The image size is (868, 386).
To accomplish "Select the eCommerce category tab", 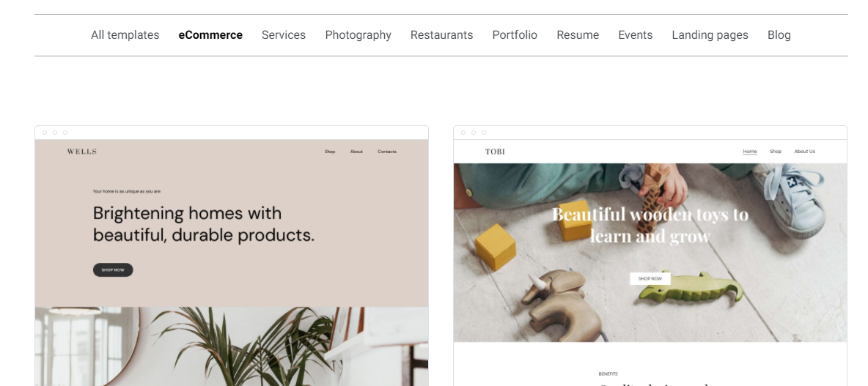I will (x=210, y=35).
